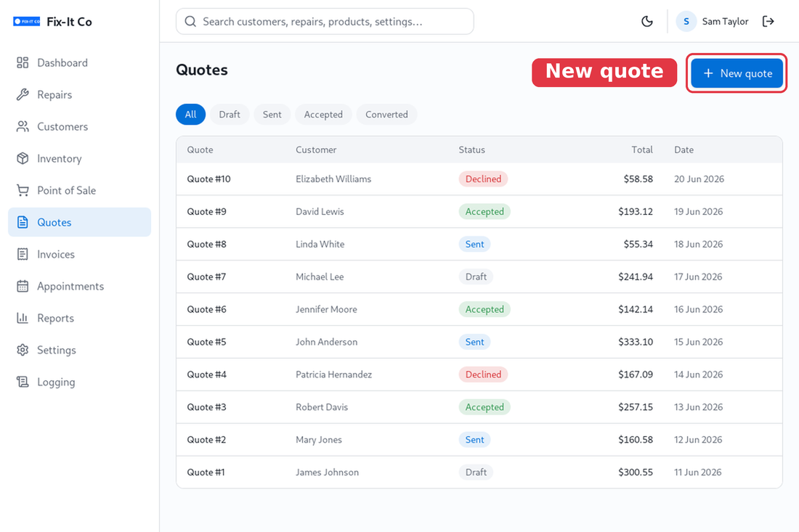Click the Total column header
Viewport: 799px width, 532px height.
[x=642, y=150]
